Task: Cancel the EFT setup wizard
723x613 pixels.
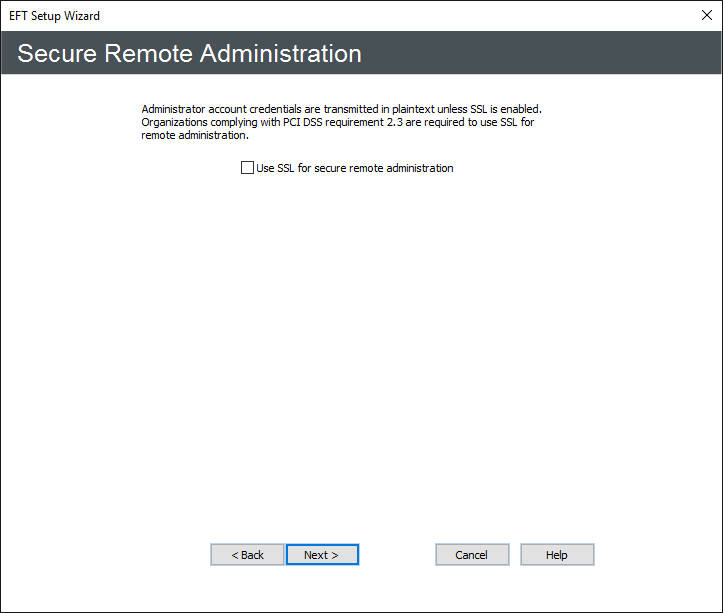Action: (x=471, y=555)
